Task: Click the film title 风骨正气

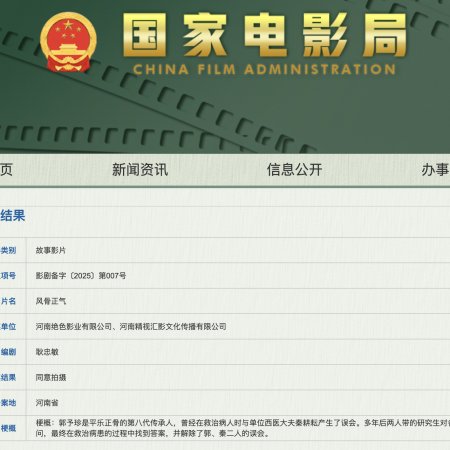Action: click(x=51, y=301)
